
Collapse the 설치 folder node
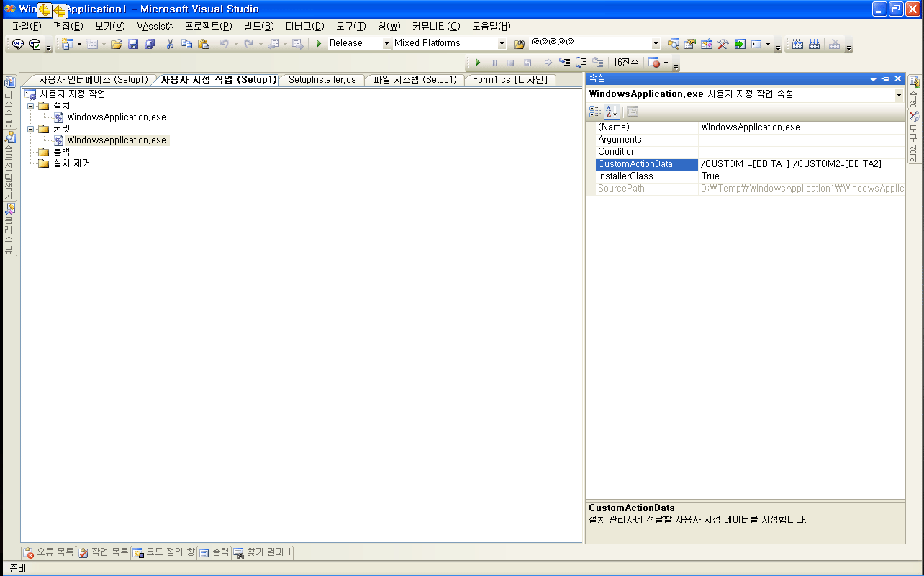(31, 106)
